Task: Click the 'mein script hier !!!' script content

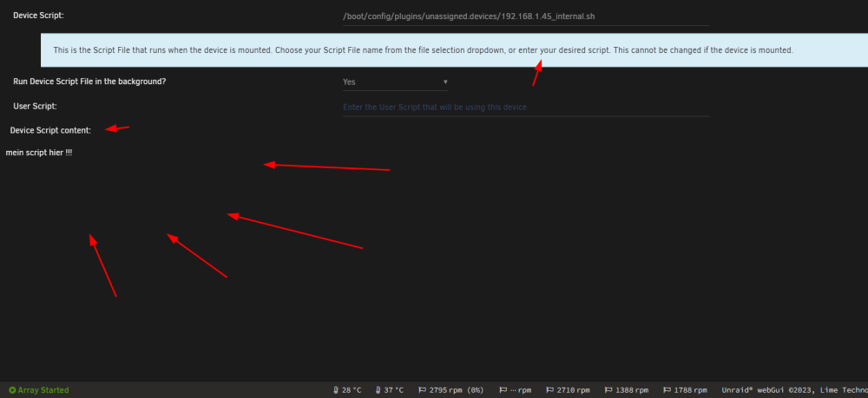Action: [x=39, y=153]
